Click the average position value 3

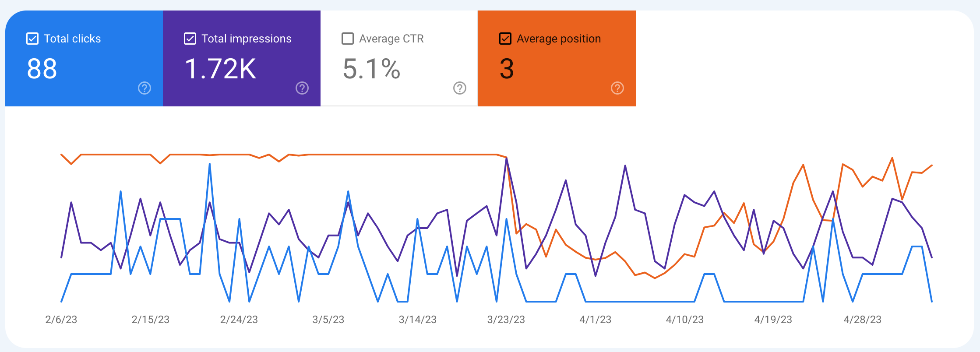click(507, 69)
